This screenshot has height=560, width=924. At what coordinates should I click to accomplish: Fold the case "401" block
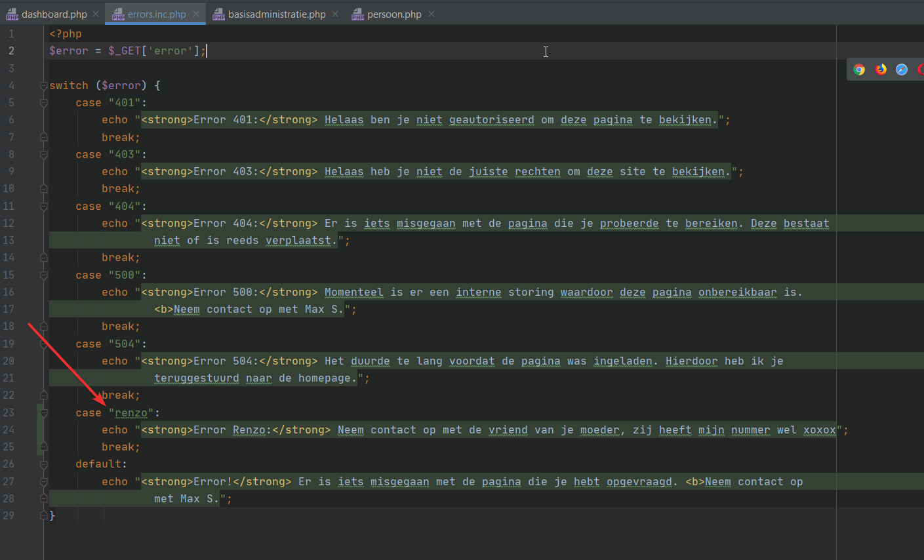pyautogui.click(x=43, y=103)
